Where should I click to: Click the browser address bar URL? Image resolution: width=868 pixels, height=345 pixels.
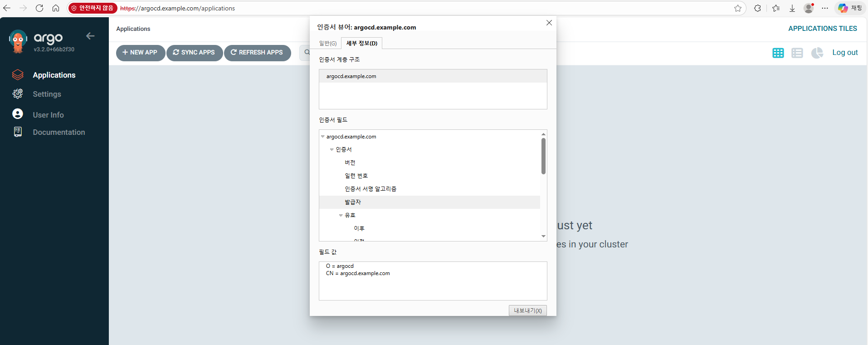(177, 8)
